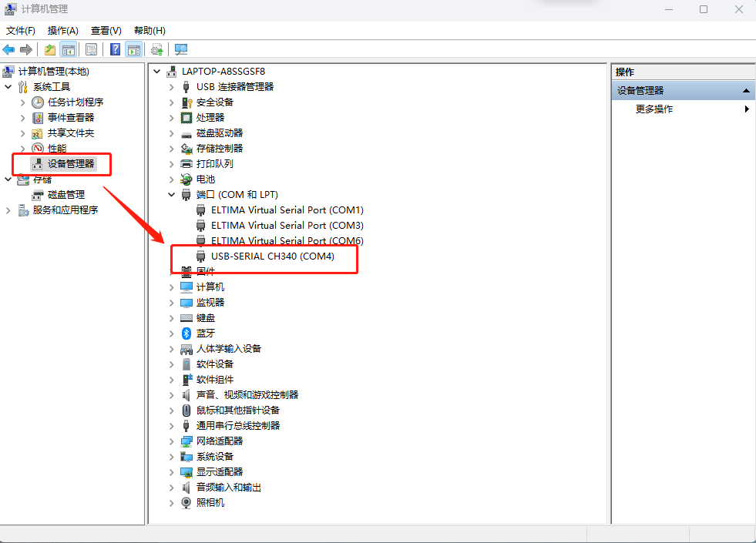Click the 计算机 category icon
Viewport: 756px width, 543px height.
[186, 287]
